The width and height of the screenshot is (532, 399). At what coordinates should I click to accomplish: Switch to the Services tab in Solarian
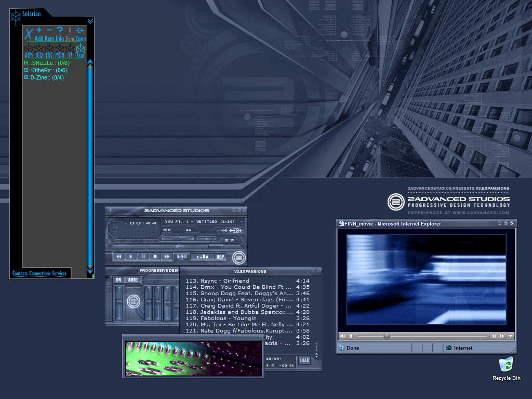pos(59,274)
